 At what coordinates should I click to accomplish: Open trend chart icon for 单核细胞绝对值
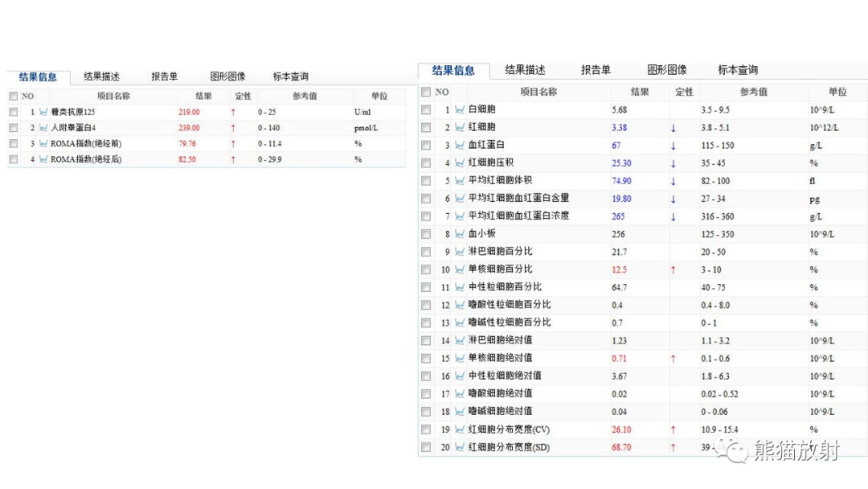point(460,358)
